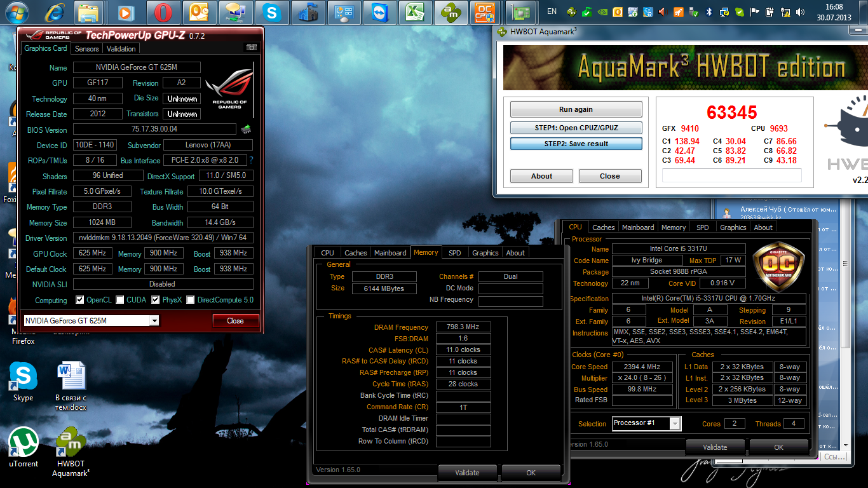The width and height of the screenshot is (868, 488).
Task: Click red Close button in GPU-Z
Action: click(235, 321)
